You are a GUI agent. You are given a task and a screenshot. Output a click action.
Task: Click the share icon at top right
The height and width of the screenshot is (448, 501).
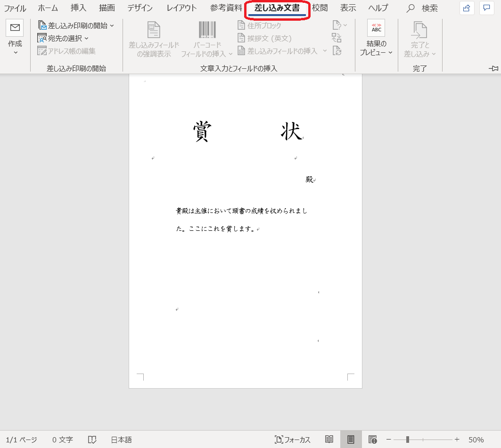(x=467, y=8)
